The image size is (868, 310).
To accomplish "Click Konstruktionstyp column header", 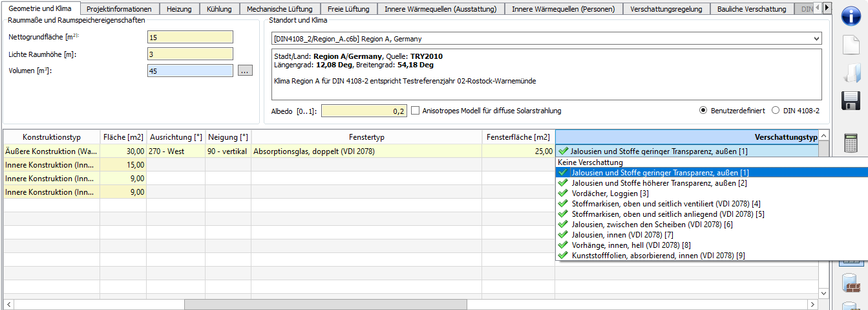I will pos(51,137).
